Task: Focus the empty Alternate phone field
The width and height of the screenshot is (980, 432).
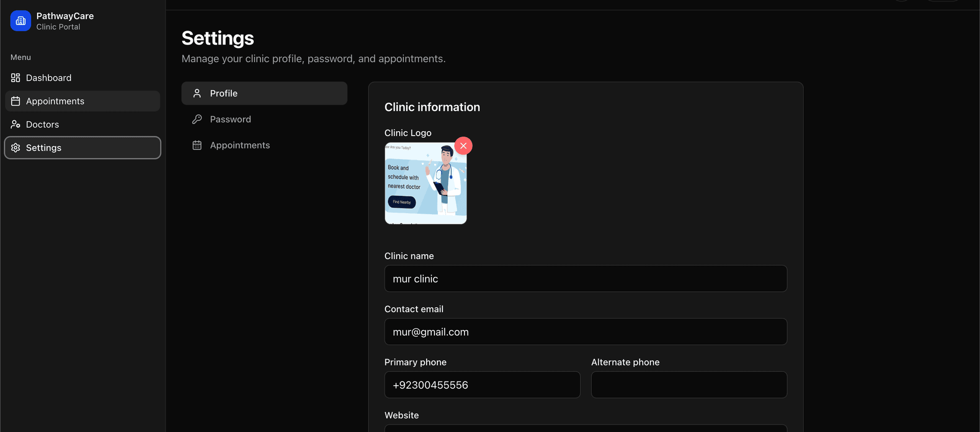Action: click(x=689, y=385)
